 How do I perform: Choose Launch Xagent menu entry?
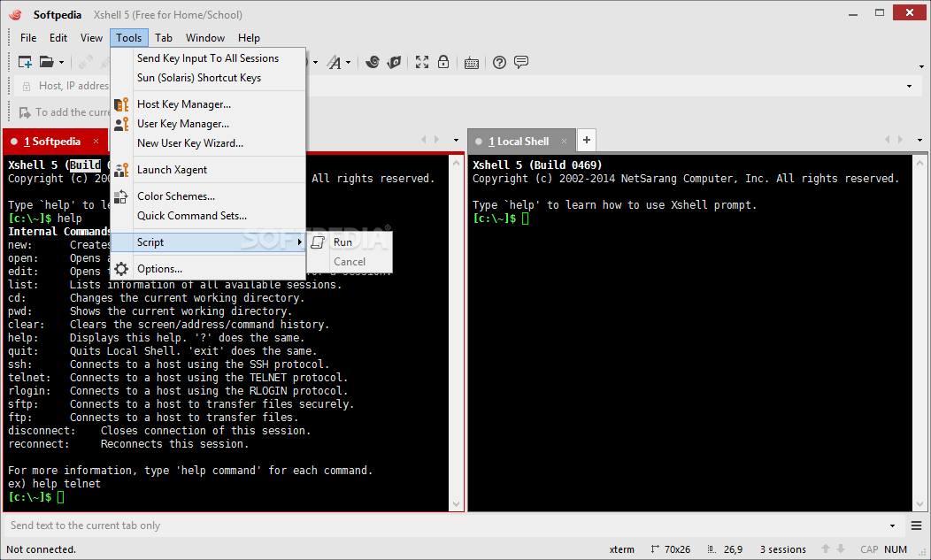(x=208, y=170)
